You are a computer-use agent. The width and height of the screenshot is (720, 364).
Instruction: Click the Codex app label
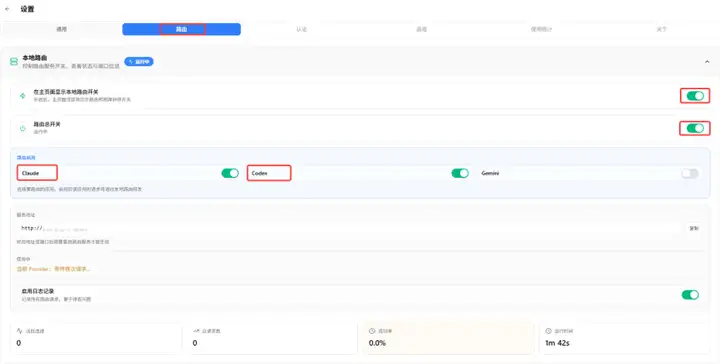pos(259,173)
